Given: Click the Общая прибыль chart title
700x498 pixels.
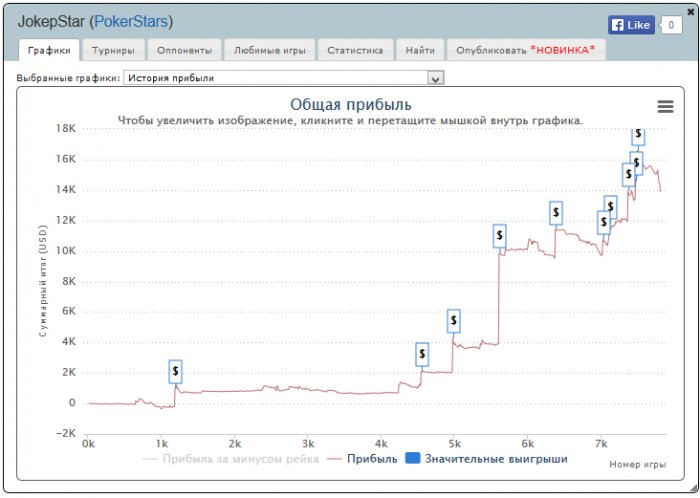Looking at the screenshot, I should tap(351, 104).
